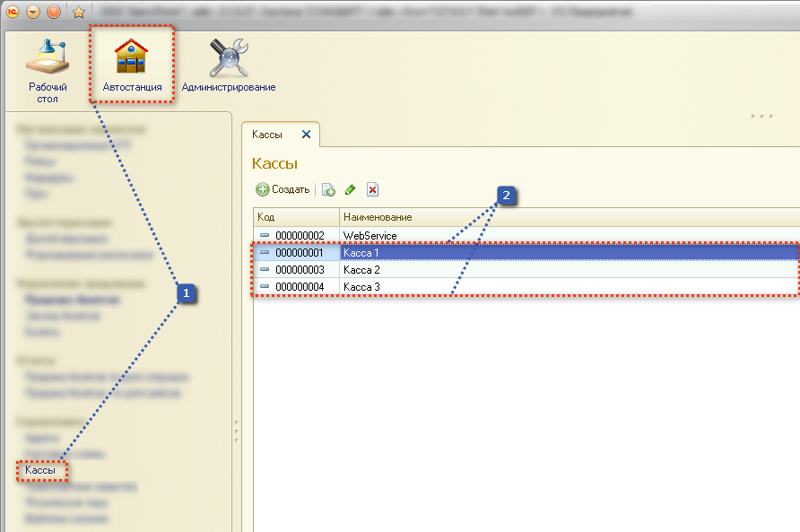This screenshot has height=532, width=800.
Task: Click the red X delete-mark icon
Action: [372, 189]
